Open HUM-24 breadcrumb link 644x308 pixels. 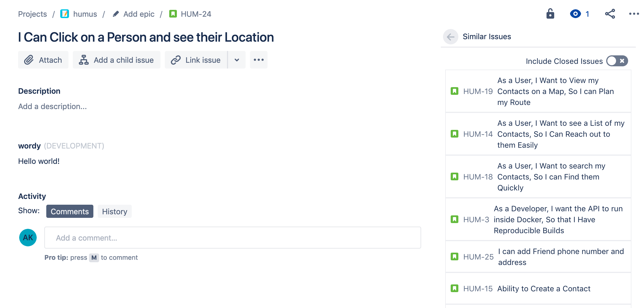click(x=196, y=14)
